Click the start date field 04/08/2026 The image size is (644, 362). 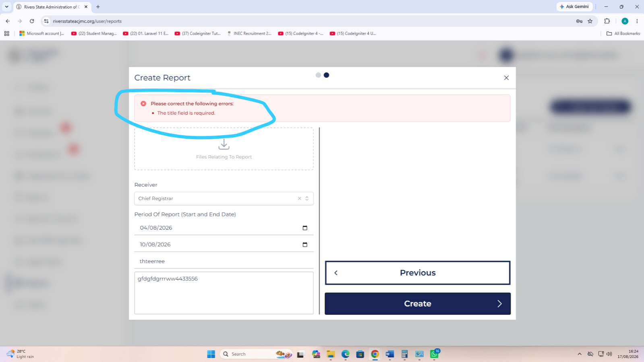[x=224, y=228]
